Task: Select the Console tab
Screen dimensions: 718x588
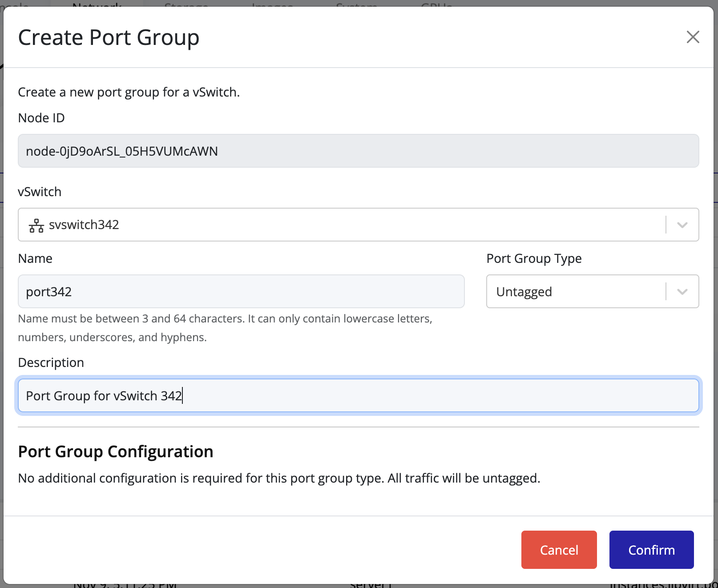Action: coord(13,5)
